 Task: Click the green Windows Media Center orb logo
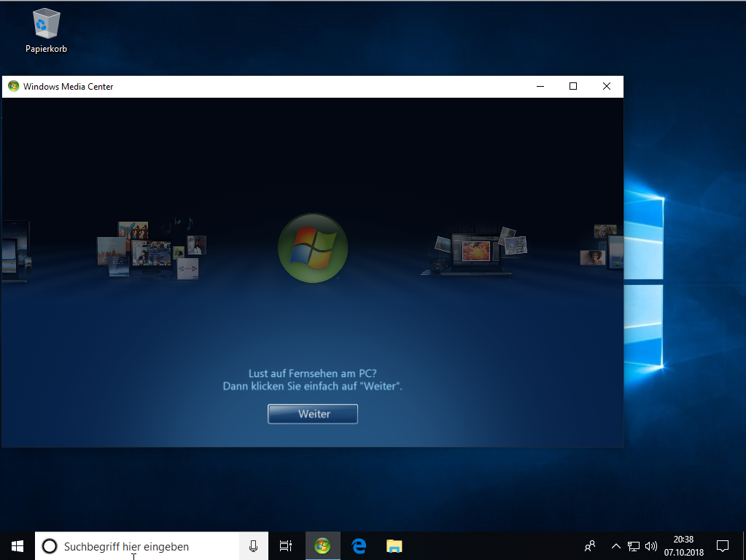pyautogui.click(x=313, y=248)
